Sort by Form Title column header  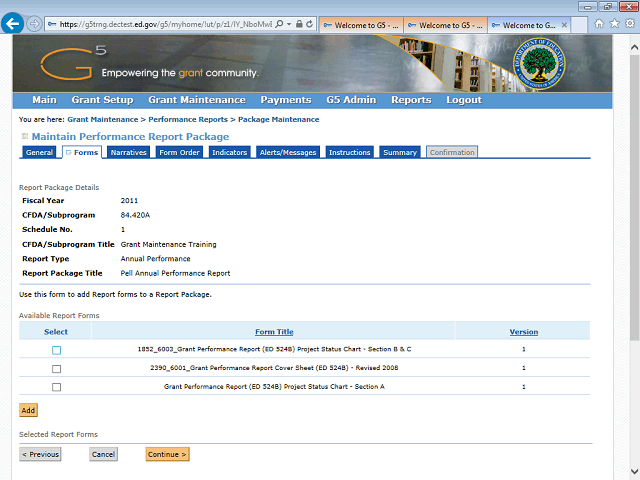[x=274, y=332]
